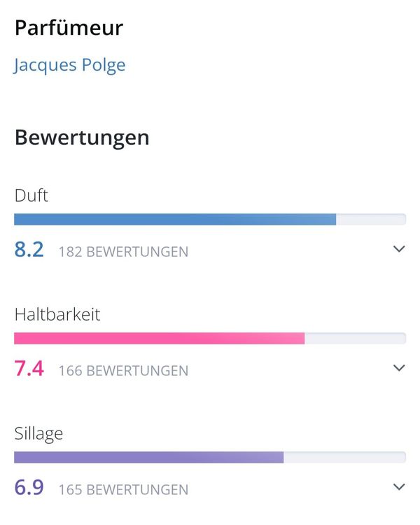
Task: Expand the Duft rating details chevron
Action: tap(399, 249)
